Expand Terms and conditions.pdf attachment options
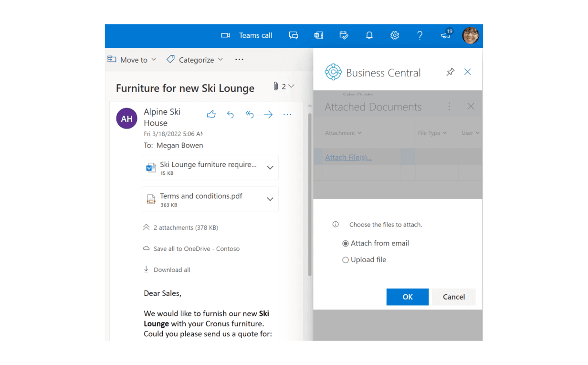This screenshot has width=588, height=365. 270,199
